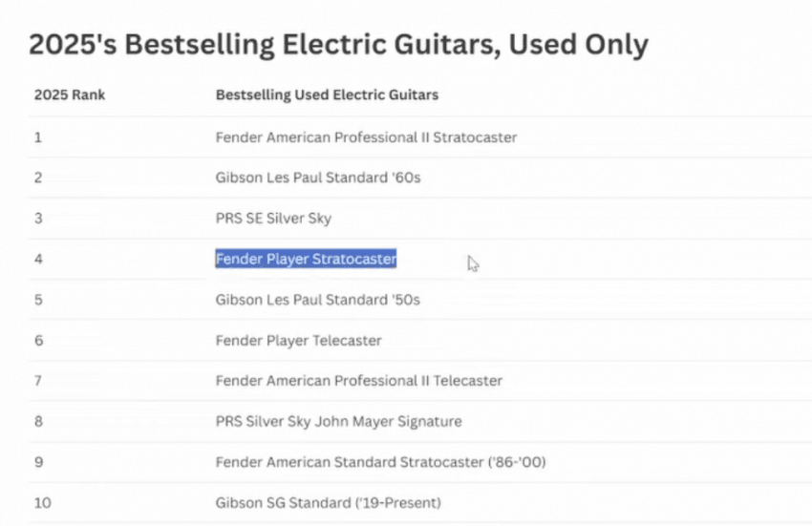
Task: Click Fender American Standard Stratocaster ('86-'00)
Action: 380,462
